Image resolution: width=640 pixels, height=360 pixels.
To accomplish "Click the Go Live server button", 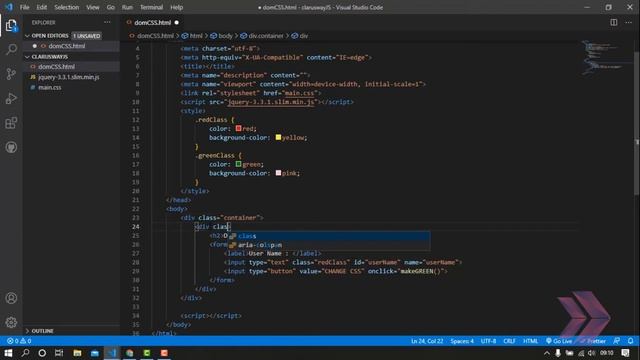I will (559, 341).
